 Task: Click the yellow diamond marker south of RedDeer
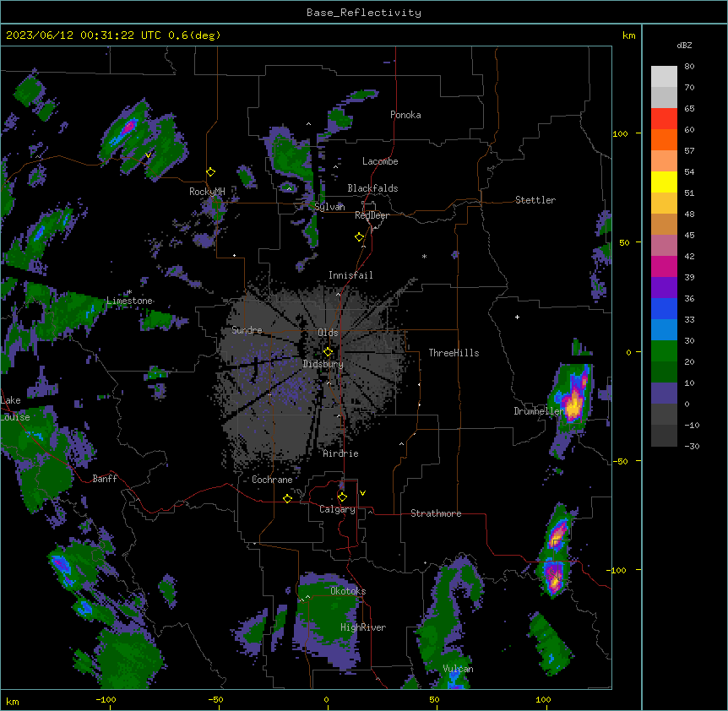click(360, 237)
